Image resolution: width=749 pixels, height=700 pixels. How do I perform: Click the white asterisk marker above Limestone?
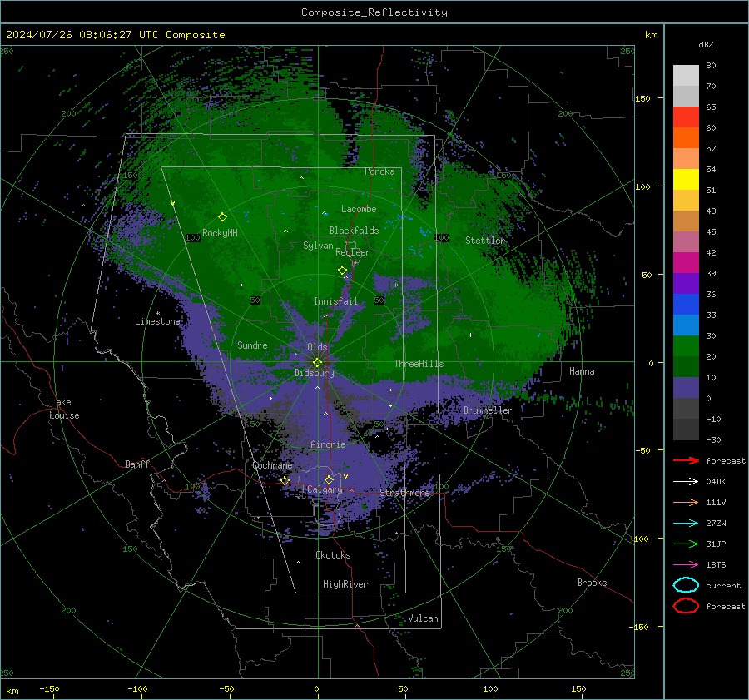(157, 314)
